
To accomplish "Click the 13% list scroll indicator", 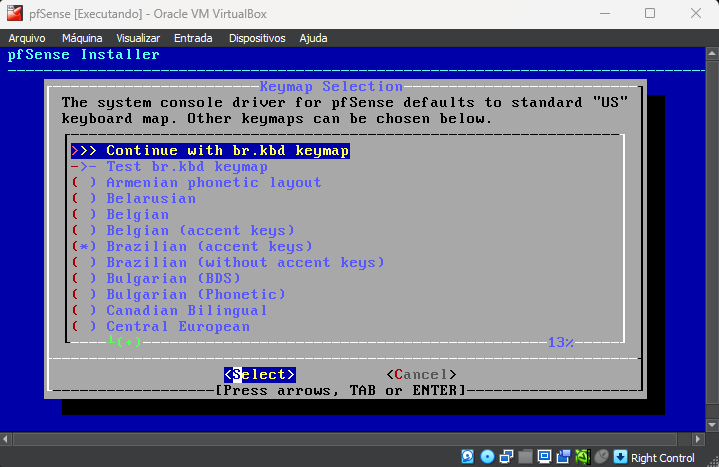I will tap(560, 342).
